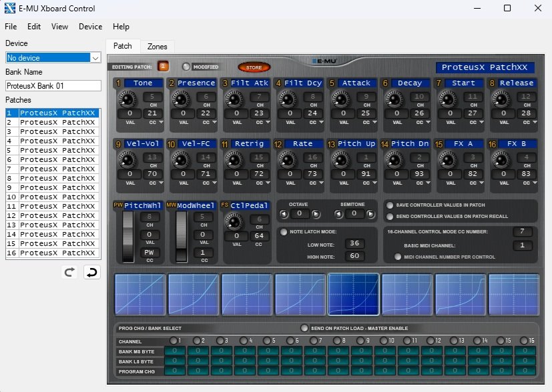Select the highlighted fifth velocity curve graph

point(353,293)
